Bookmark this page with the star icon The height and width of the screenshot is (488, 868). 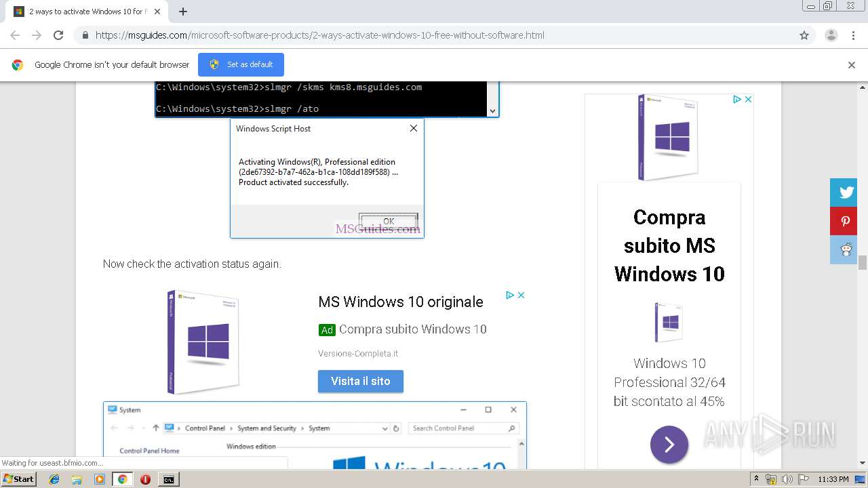tap(804, 35)
